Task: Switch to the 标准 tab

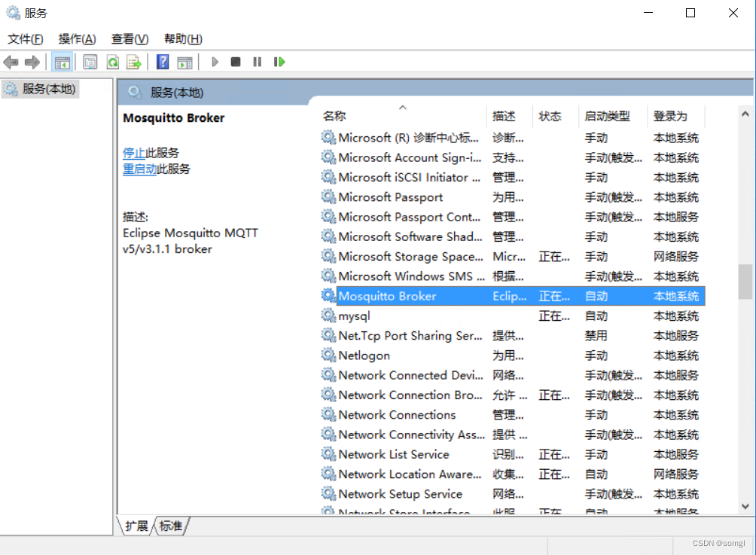Action: point(169,526)
